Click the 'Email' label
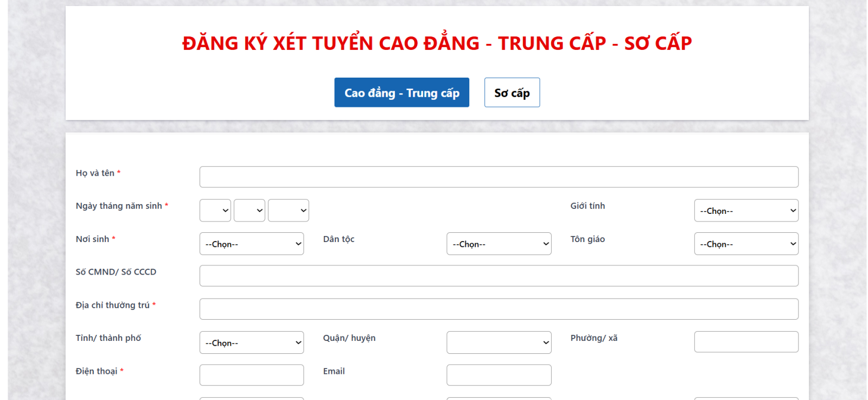The height and width of the screenshot is (400, 868). (334, 371)
